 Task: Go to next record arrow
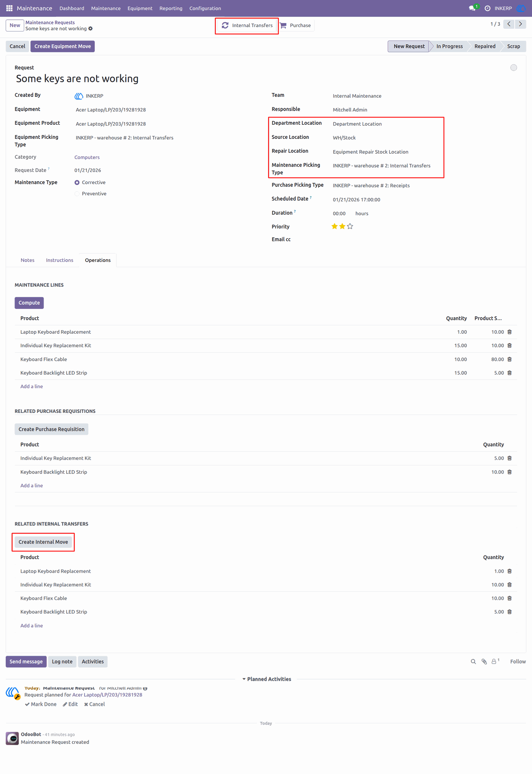(x=521, y=24)
